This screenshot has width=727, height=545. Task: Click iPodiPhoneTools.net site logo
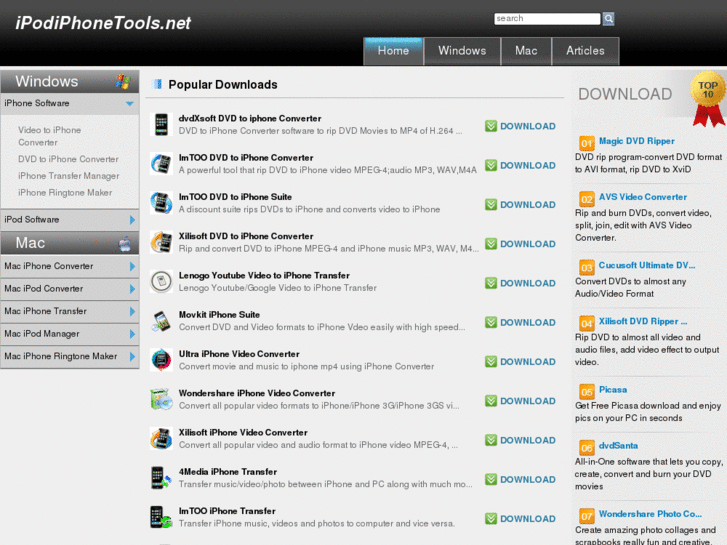103,23
